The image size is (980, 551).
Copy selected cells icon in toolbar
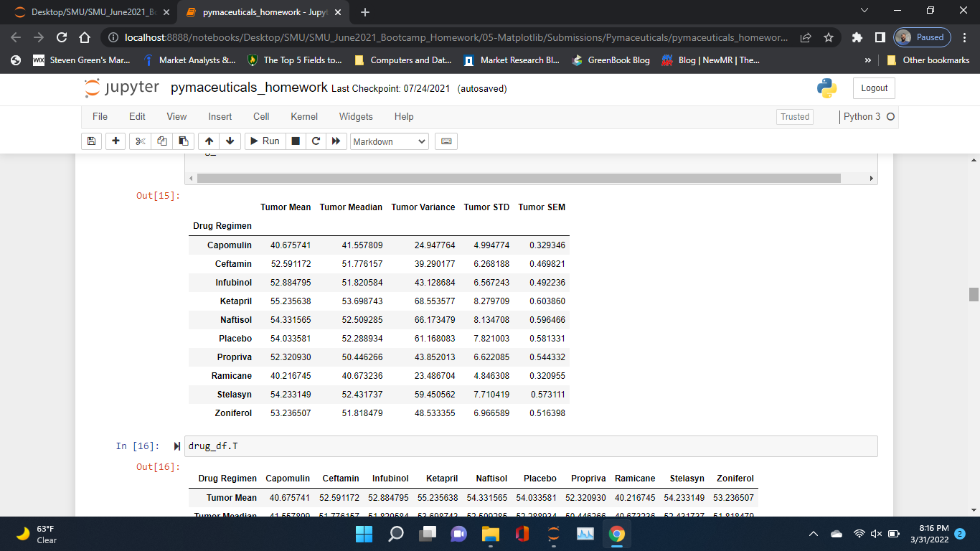162,141
